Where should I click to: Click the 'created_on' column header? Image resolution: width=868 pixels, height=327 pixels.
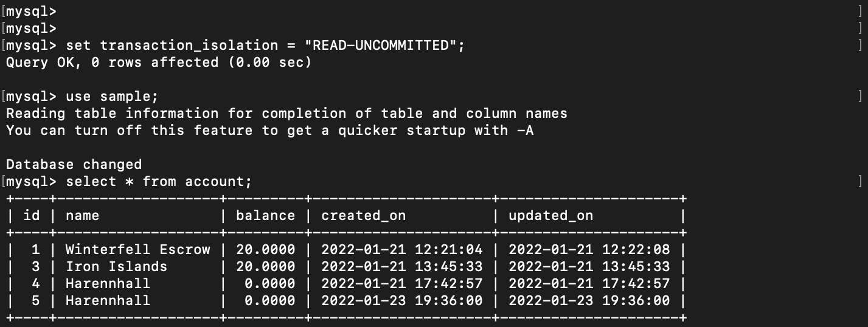tap(363, 215)
